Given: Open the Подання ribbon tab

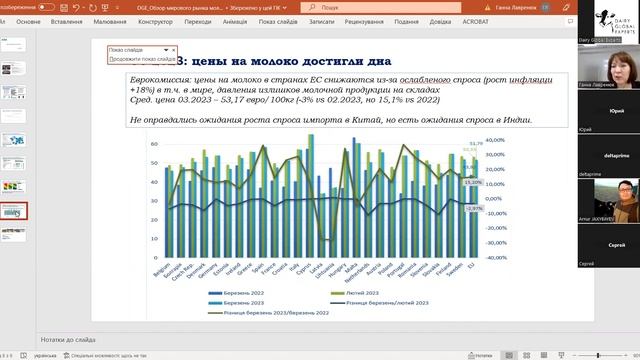Looking at the screenshot, I should [x=407, y=22].
